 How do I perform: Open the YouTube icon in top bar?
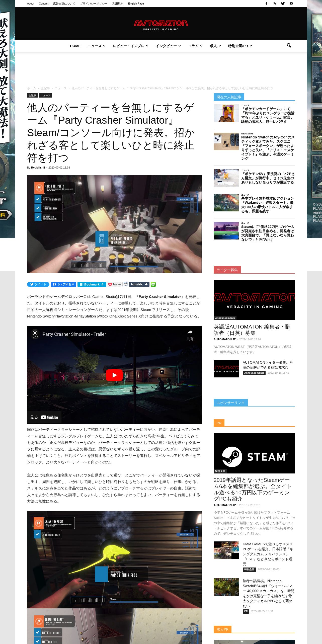[291, 4]
